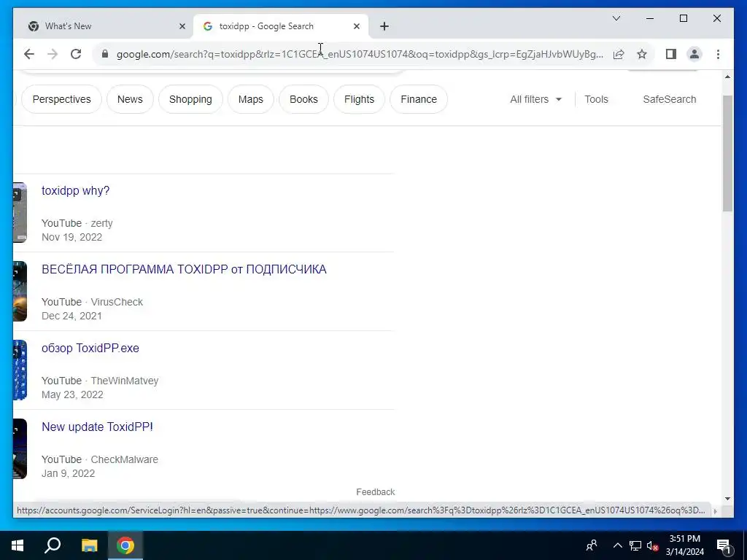Viewport: 747px width, 560px height.
Task: Expand the All filters dropdown
Action: tap(536, 99)
